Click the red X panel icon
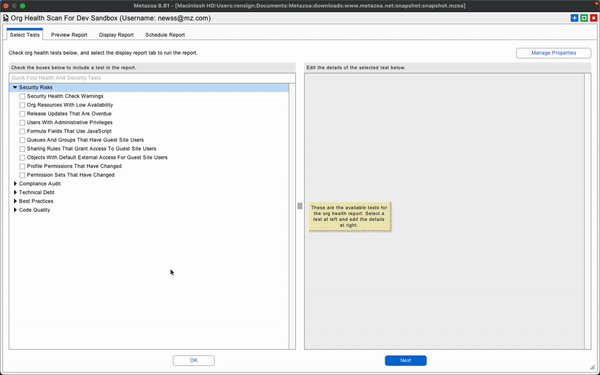 (593, 18)
